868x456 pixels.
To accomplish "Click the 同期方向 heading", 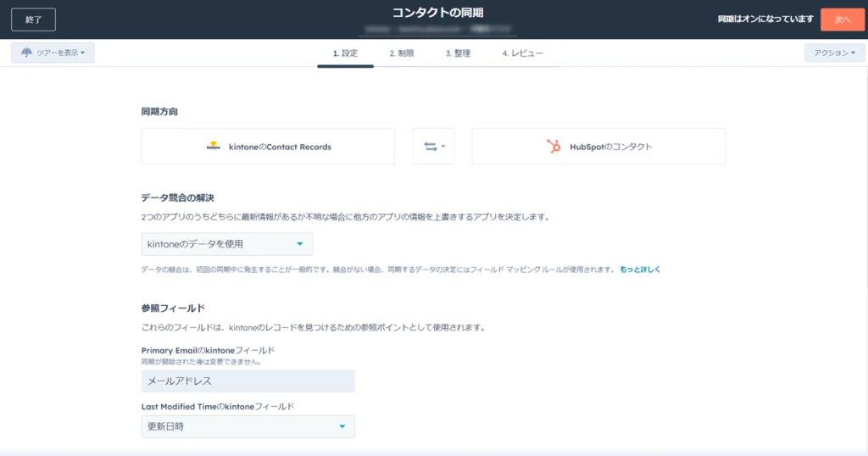I will (x=159, y=112).
